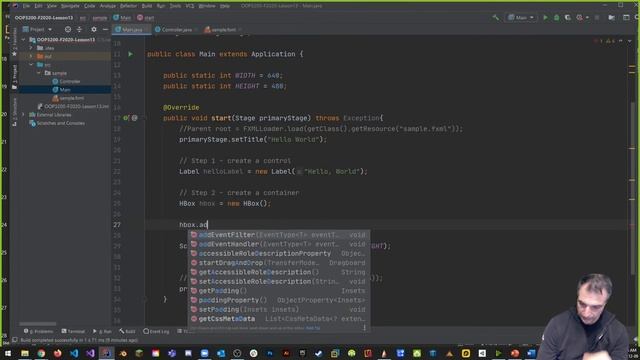Click the three-dot options in completion popup

tap(364, 328)
